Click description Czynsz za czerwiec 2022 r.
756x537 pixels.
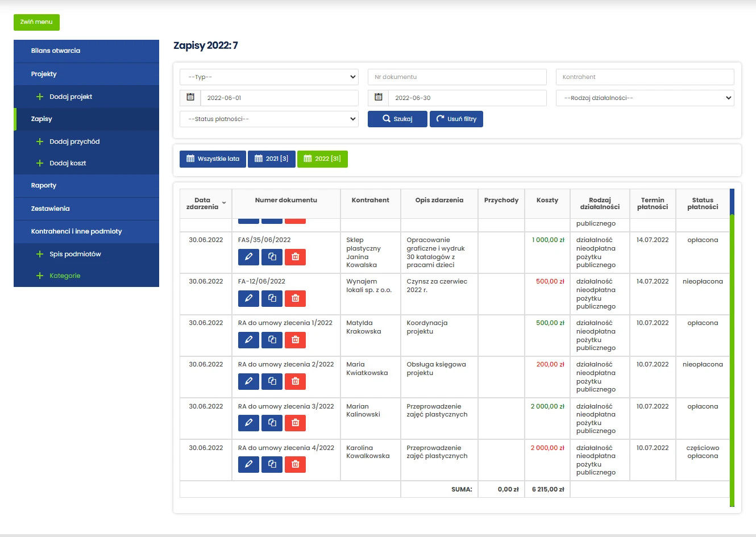pos(437,285)
